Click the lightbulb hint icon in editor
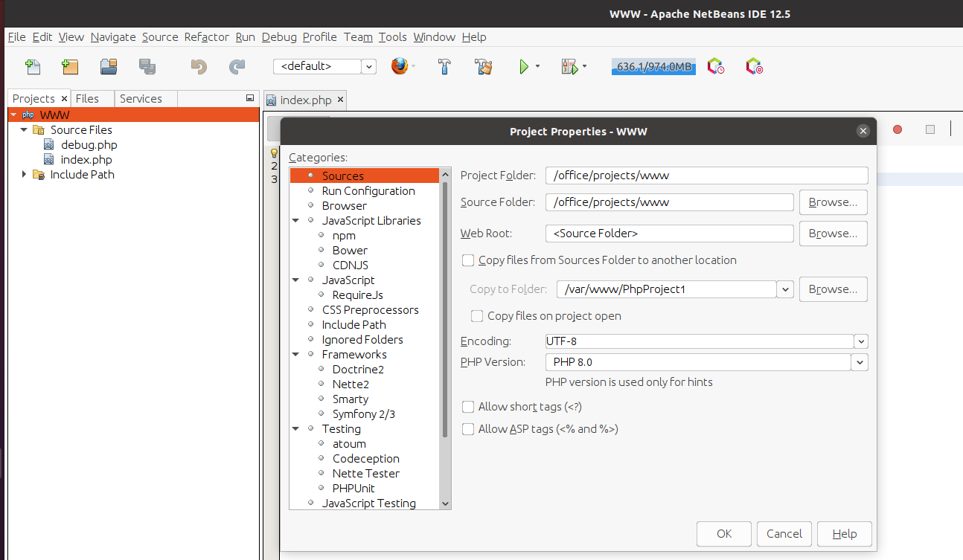 click(x=274, y=152)
